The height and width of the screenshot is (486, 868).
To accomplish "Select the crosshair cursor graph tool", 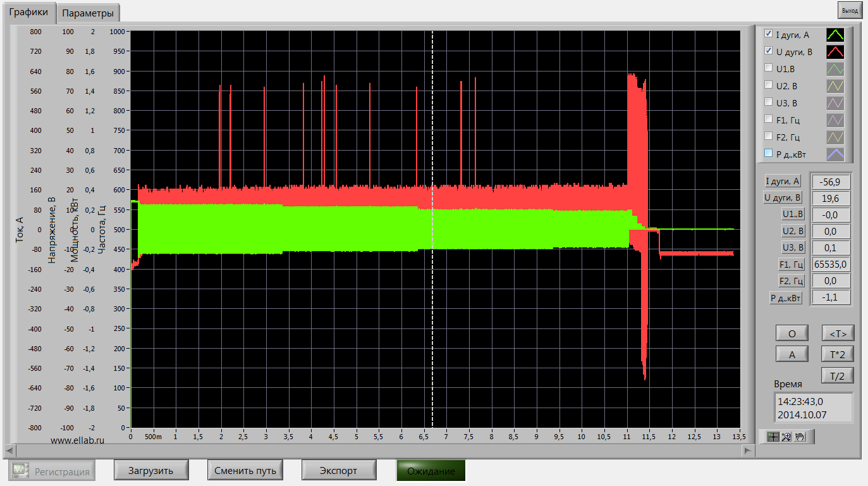I will [x=773, y=437].
